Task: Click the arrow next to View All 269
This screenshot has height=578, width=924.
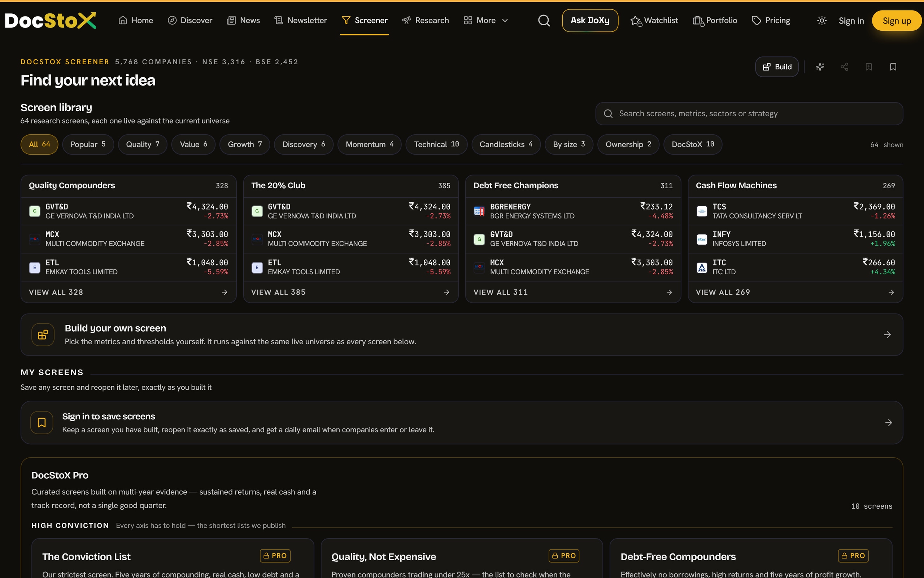Action: click(x=891, y=292)
